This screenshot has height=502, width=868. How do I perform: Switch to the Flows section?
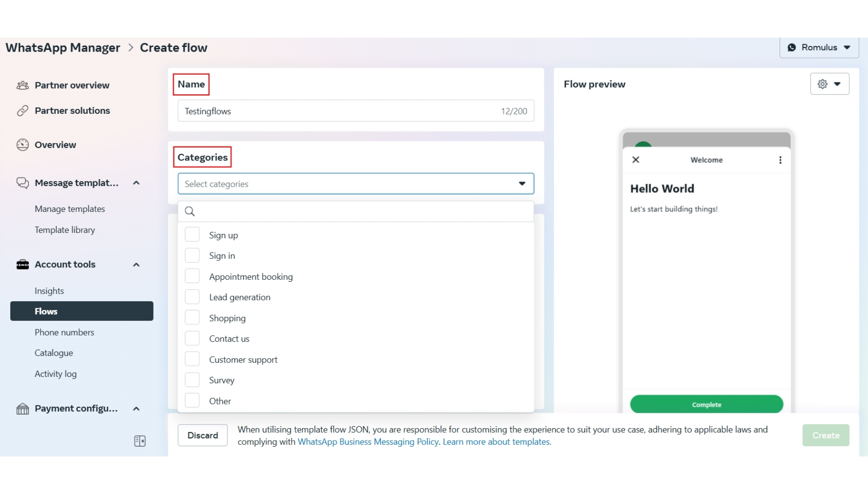point(46,311)
